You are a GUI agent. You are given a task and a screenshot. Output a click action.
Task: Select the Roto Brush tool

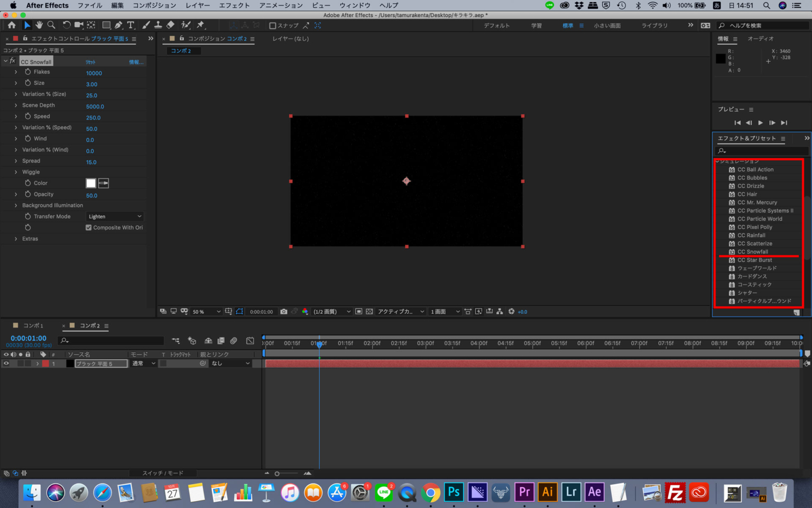tap(185, 24)
